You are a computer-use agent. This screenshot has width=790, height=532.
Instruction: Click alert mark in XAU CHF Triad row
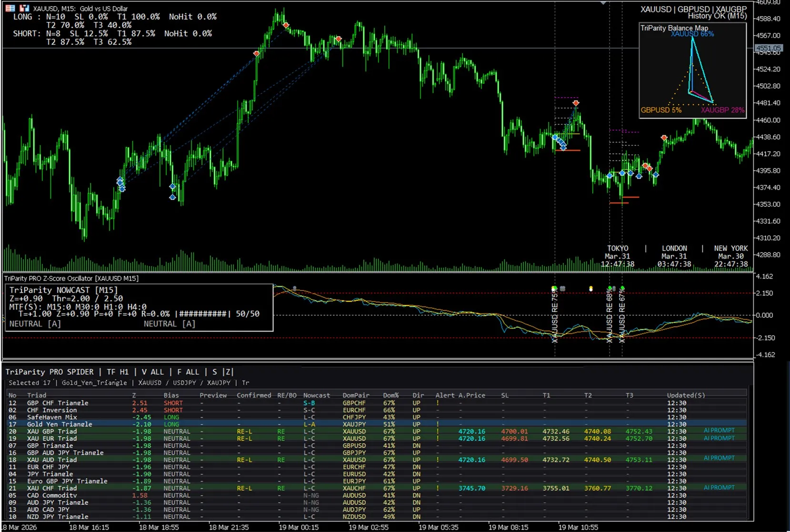tap(438, 488)
